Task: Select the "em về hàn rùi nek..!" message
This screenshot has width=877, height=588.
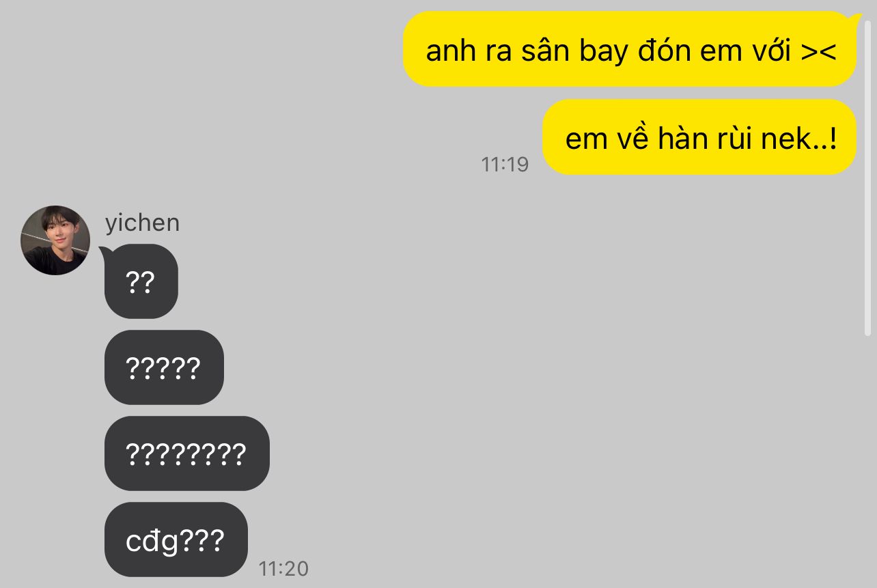Action: click(699, 137)
